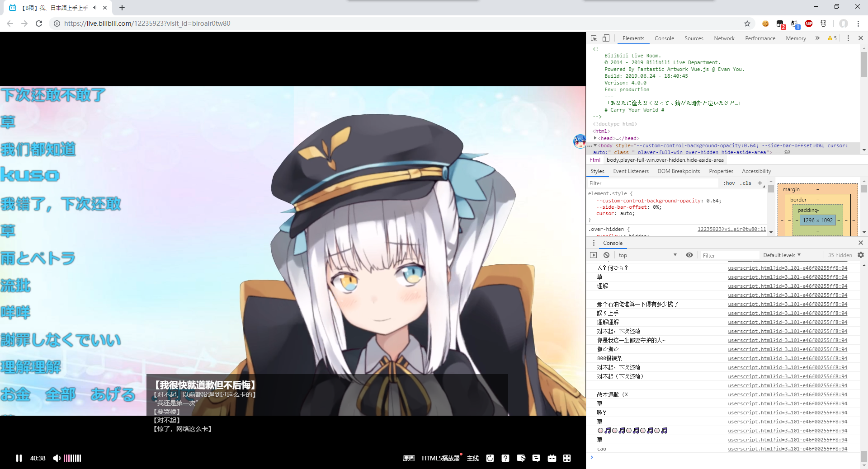
Task: Show the console sidebar
Action: (x=594, y=255)
